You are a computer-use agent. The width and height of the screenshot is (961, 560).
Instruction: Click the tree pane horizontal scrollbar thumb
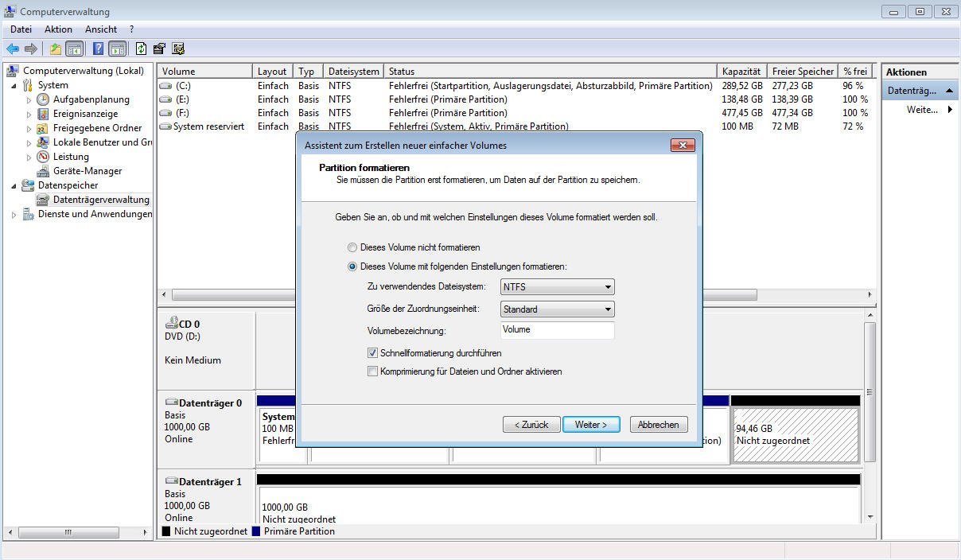(x=68, y=532)
